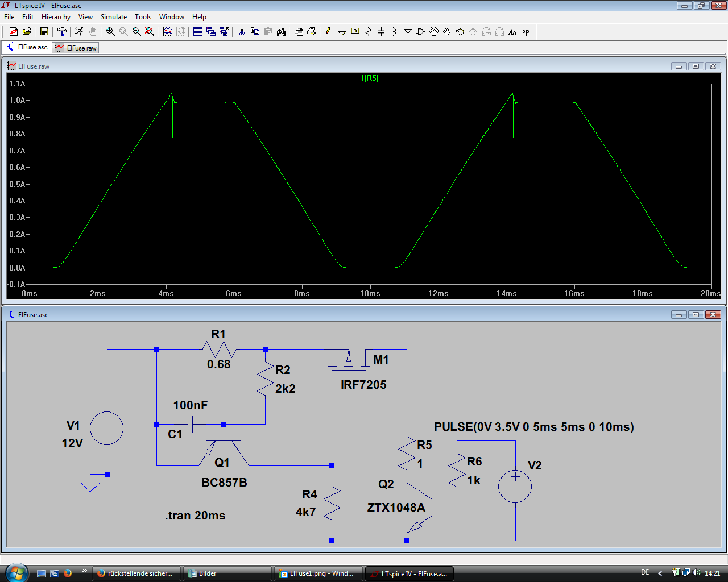Open Firefox from the quick launch

68,573
